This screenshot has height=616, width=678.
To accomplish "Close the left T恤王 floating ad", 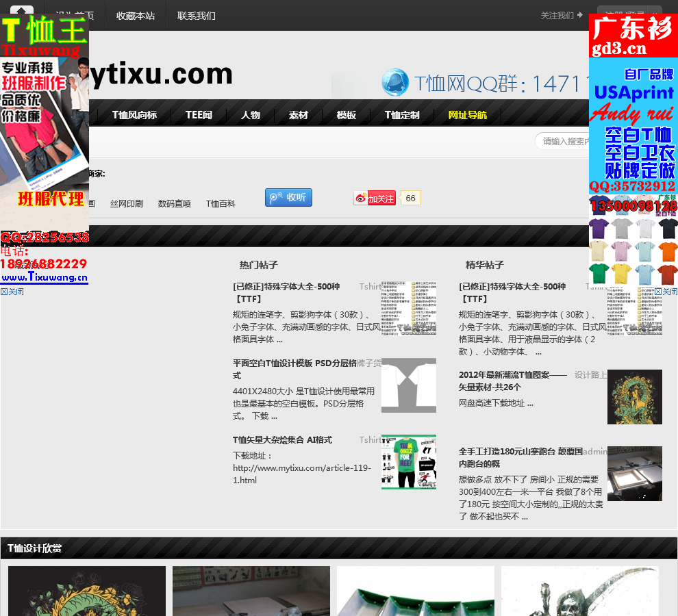I will coord(12,292).
